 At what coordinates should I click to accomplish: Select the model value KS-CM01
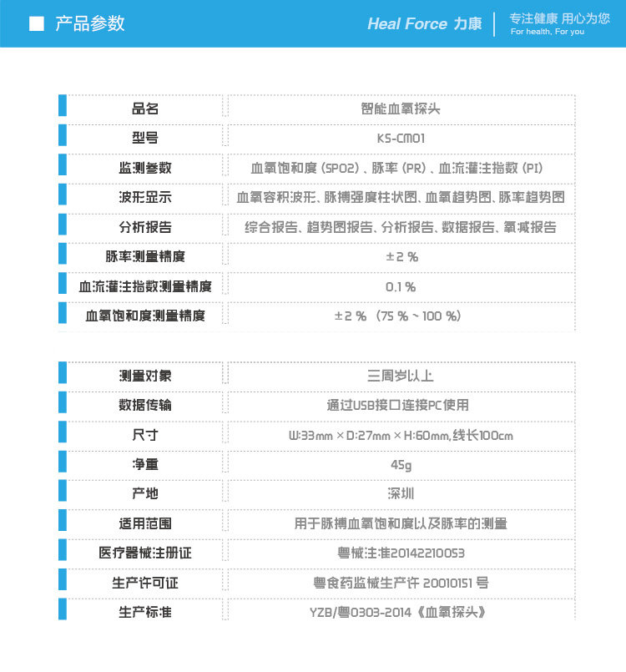401,139
